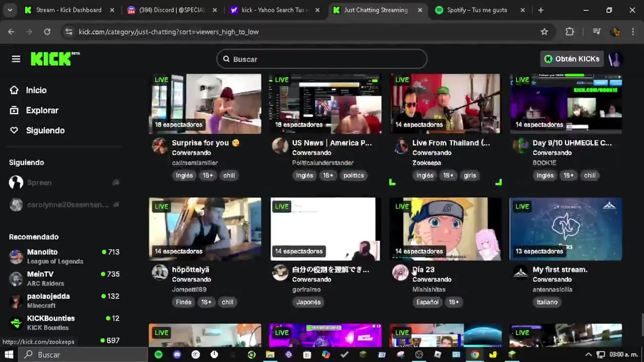The width and height of the screenshot is (644, 362).
Task: Open the Kick hamburger menu
Action: [x=16, y=59]
